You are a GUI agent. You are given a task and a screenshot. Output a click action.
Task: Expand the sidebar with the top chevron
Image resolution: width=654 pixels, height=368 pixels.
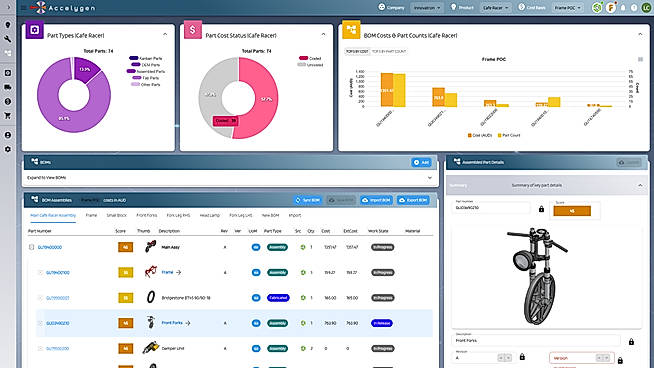(8, 7)
